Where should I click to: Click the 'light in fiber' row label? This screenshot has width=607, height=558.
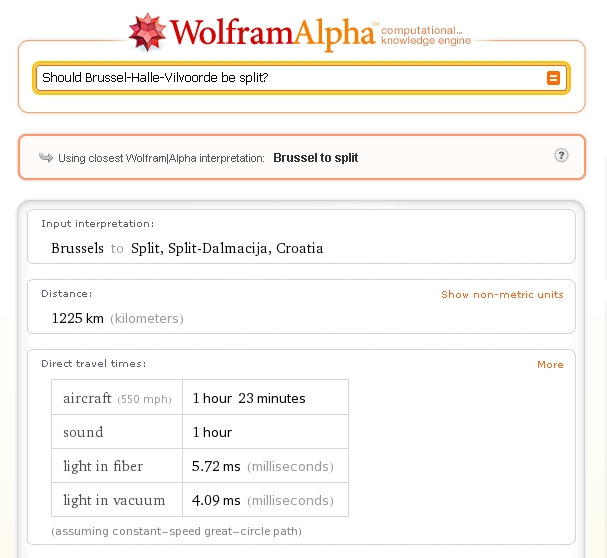point(103,466)
